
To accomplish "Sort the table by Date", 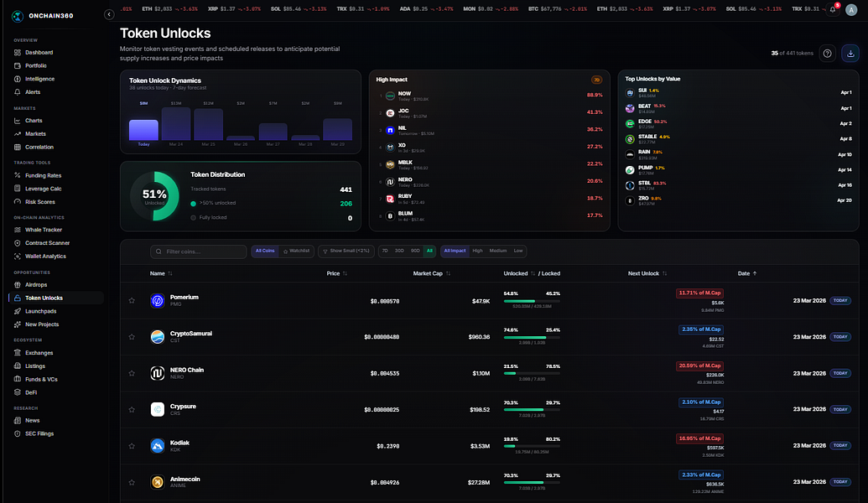I will pyautogui.click(x=746, y=273).
